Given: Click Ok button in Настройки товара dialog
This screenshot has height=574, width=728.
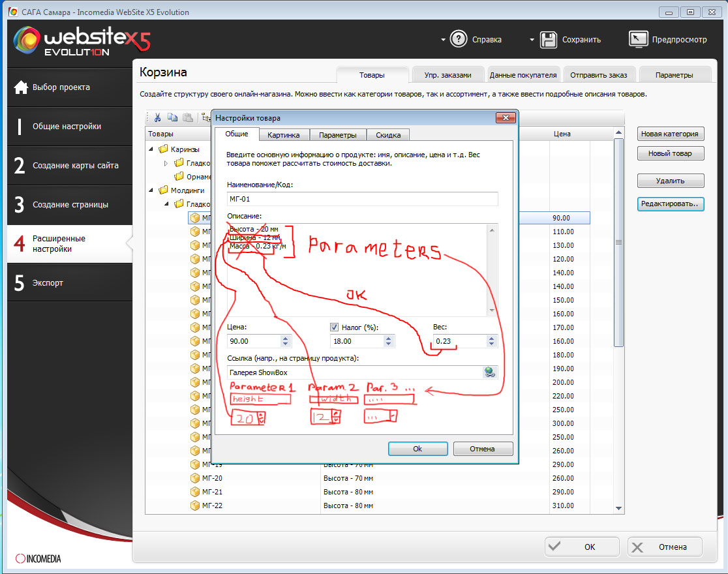Looking at the screenshot, I should click(x=417, y=449).
